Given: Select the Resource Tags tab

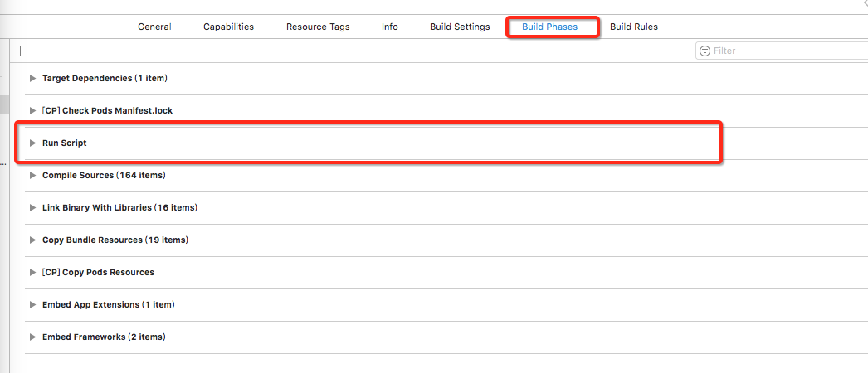Looking at the screenshot, I should 318,27.
